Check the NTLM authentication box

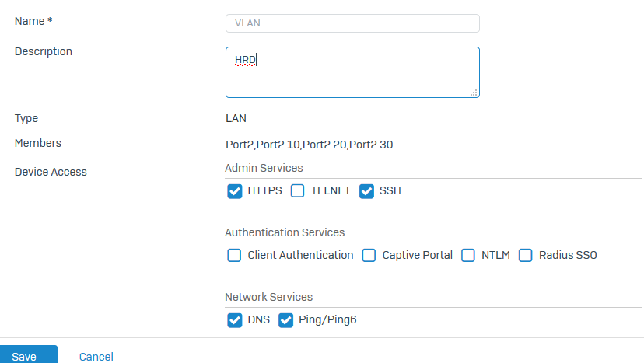pos(468,255)
